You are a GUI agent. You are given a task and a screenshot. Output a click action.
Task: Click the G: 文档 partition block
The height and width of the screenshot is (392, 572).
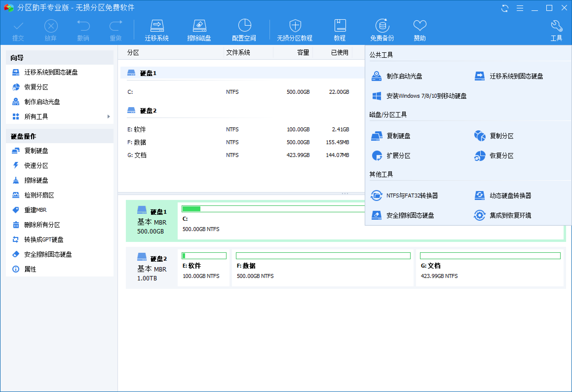pos(490,268)
